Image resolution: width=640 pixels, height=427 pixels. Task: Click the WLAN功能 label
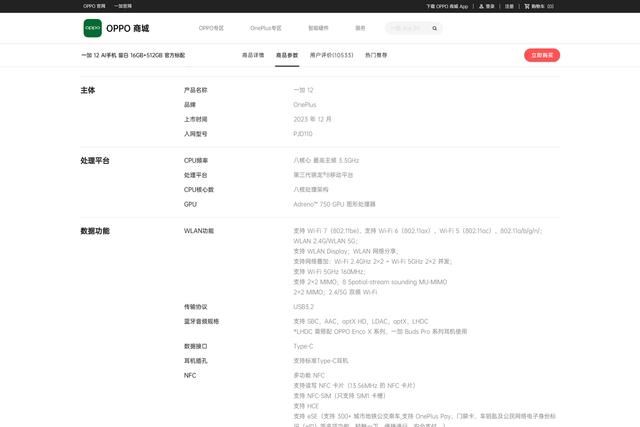point(199,231)
